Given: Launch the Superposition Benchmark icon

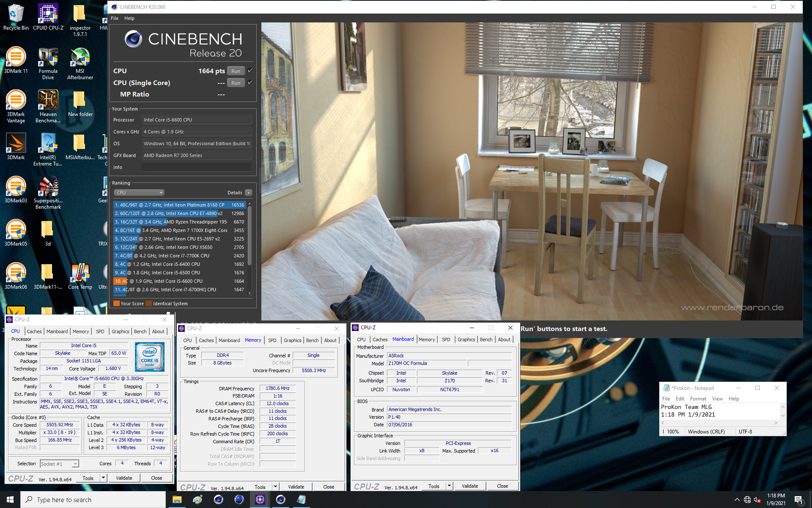Looking at the screenshot, I should click(48, 193).
